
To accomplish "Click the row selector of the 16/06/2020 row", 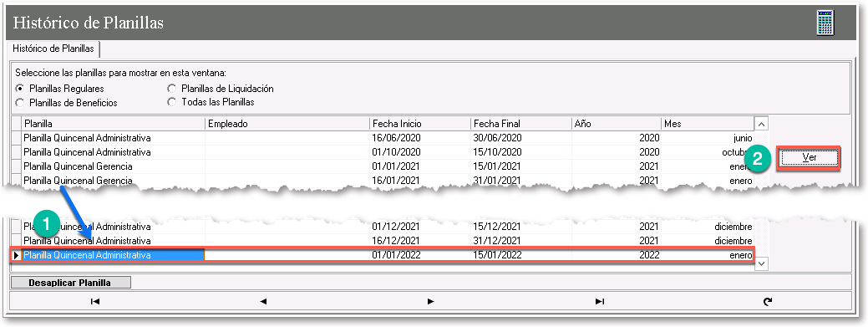I will (17, 137).
